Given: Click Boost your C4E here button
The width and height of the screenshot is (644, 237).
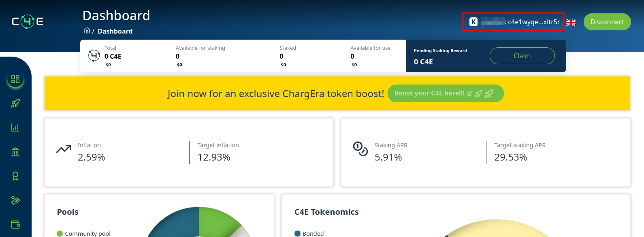Looking at the screenshot, I should click(x=446, y=93).
